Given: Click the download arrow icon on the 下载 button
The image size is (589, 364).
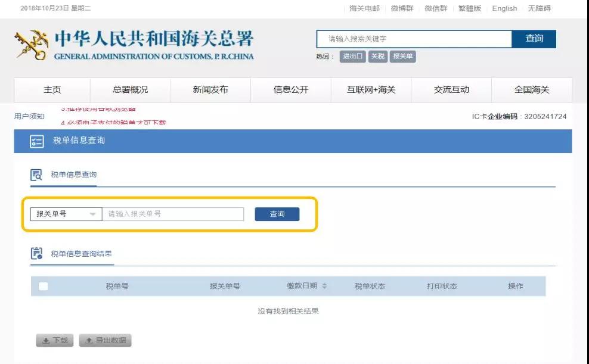Looking at the screenshot, I should point(45,341).
